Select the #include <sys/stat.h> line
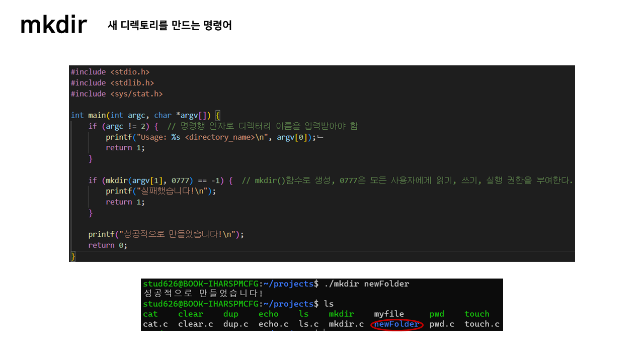The width and height of the screenshot is (644, 362). (117, 94)
